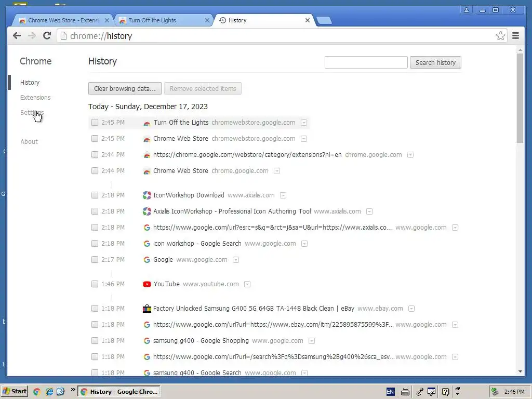532x399 pixels.
Task: Click Google favicon beside 2:17 PM Google entry
Action: click(147, 260)
